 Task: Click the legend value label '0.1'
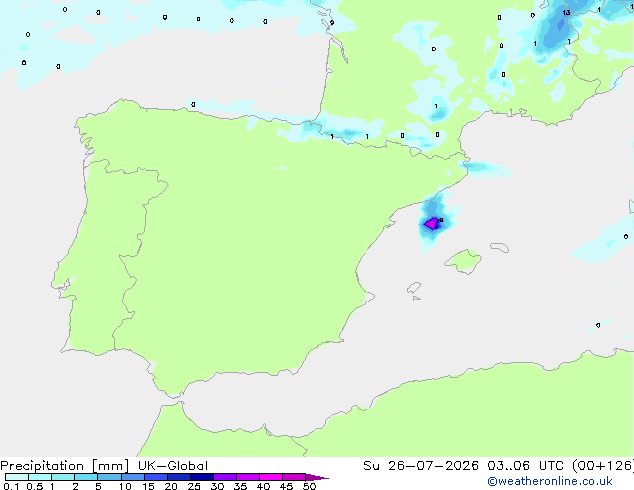pos(11,486)
